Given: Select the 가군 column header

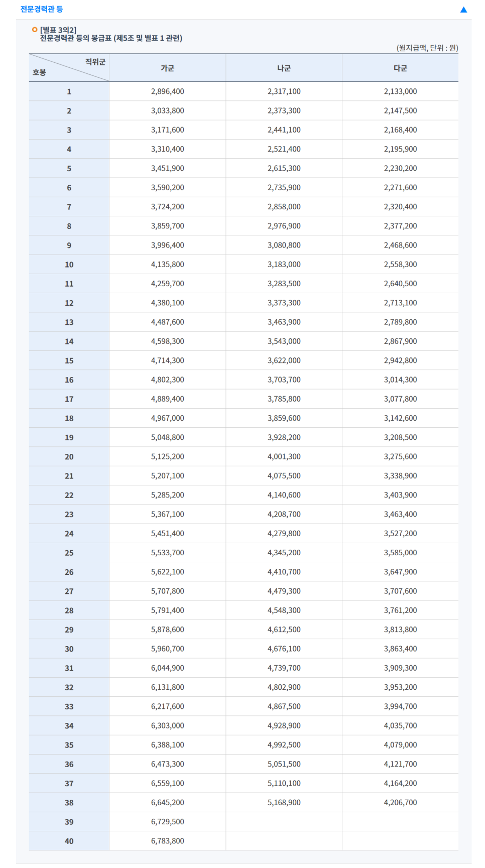Looking at the screenshot, I should pyautogui.click(x=168, y=68).
